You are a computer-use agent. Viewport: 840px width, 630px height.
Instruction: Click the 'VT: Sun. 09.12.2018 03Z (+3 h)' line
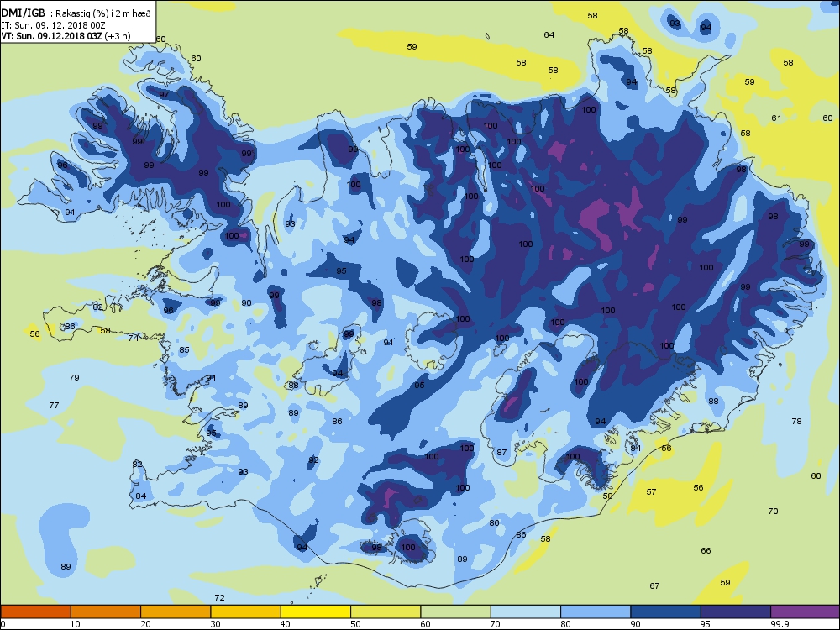click(66, 36)
